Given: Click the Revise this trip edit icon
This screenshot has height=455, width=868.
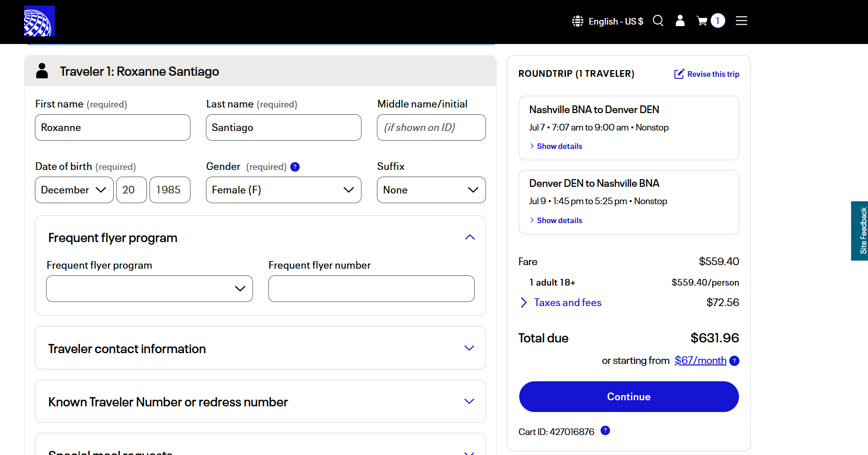Looking at the screenshot, I should point(679,74).
